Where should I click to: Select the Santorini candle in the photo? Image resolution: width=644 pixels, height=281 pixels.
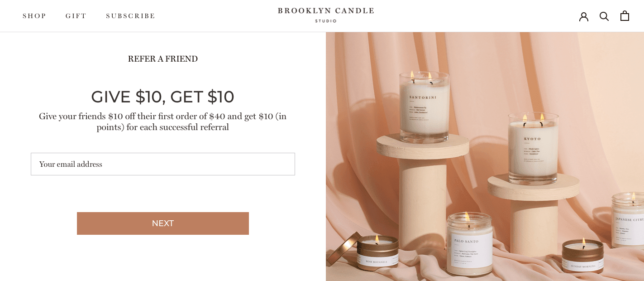pyautogui.click(x=424, y=105)
